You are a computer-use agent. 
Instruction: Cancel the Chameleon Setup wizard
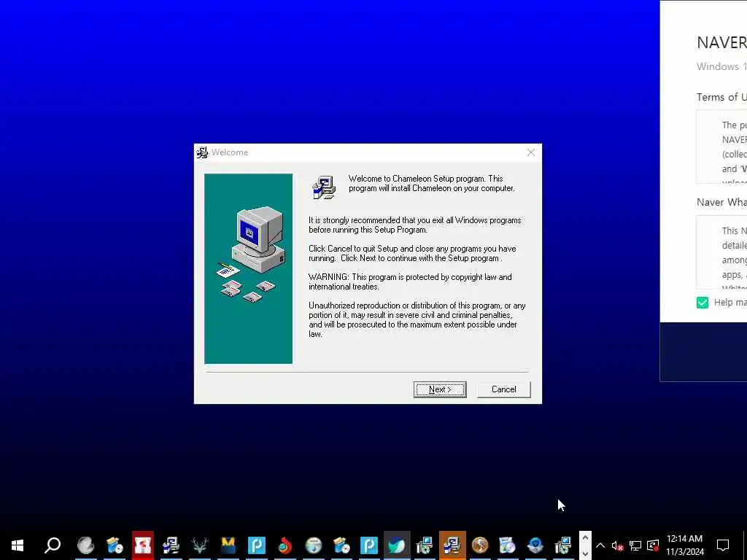point(503,389)
